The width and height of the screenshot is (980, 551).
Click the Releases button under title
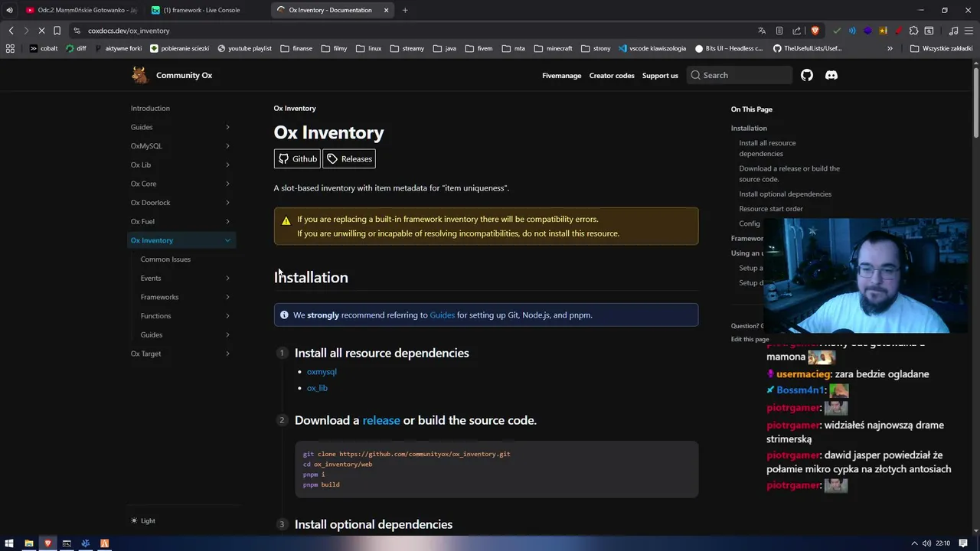point(349,158)
